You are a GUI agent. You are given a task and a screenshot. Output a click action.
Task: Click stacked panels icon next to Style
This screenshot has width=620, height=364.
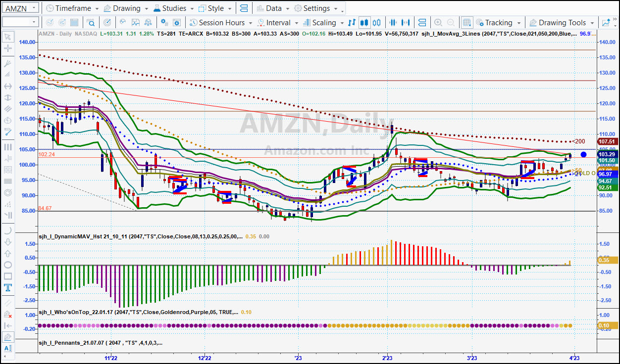click(x=243, y=8)
